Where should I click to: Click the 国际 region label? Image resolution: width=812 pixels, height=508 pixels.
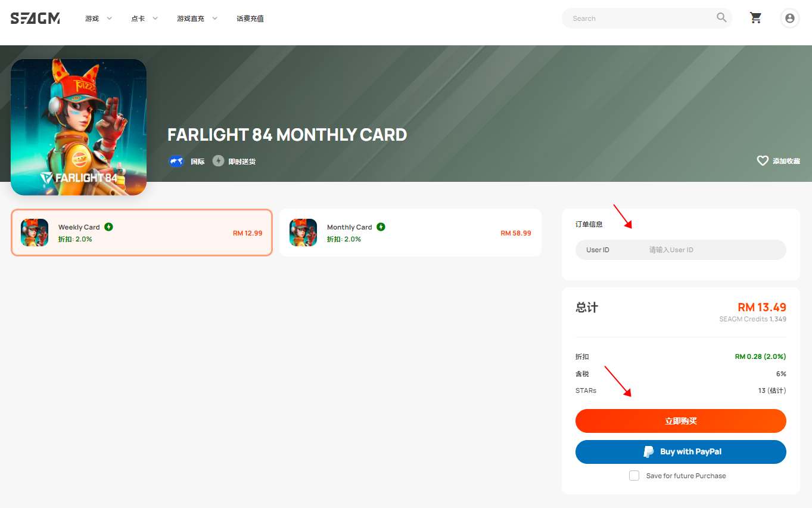pyautogui.click(x=197, y=162)
